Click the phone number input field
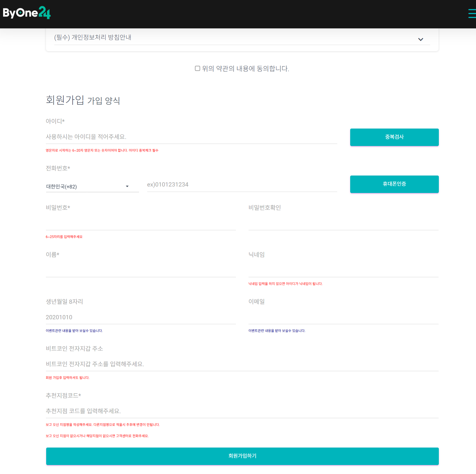Viewport: 476px width, 474px height. pyautogui.click(x=242, y=185)
